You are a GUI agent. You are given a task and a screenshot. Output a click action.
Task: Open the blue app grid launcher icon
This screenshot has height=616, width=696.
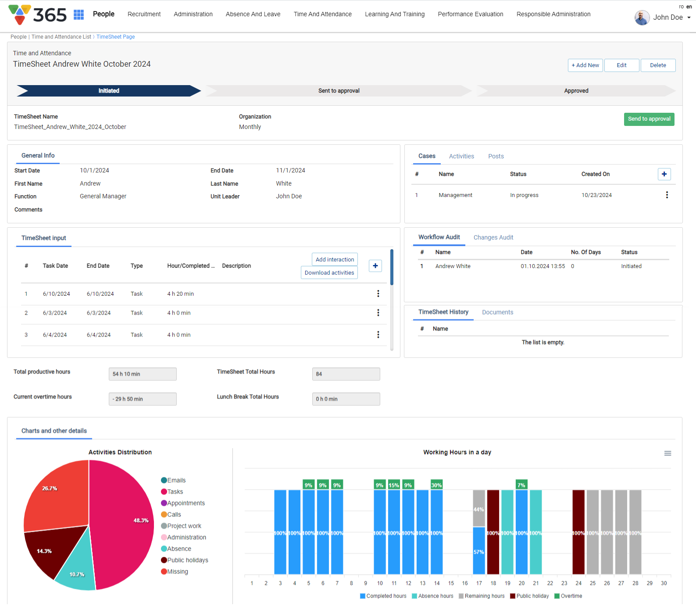point(79,14)
